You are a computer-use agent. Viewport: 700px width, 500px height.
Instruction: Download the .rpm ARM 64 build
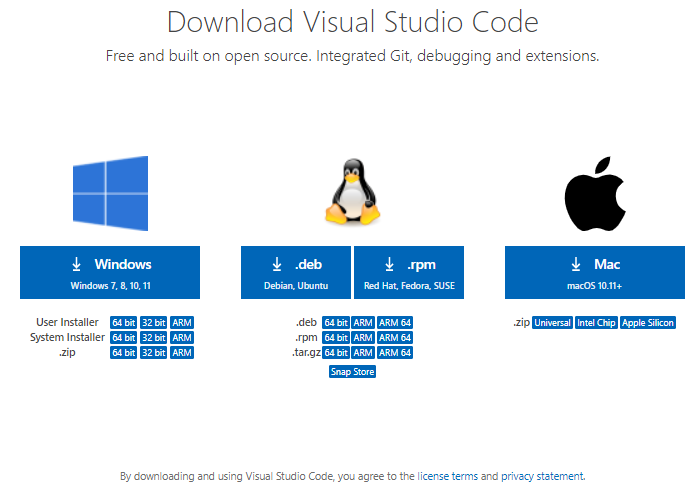[395, 338]
